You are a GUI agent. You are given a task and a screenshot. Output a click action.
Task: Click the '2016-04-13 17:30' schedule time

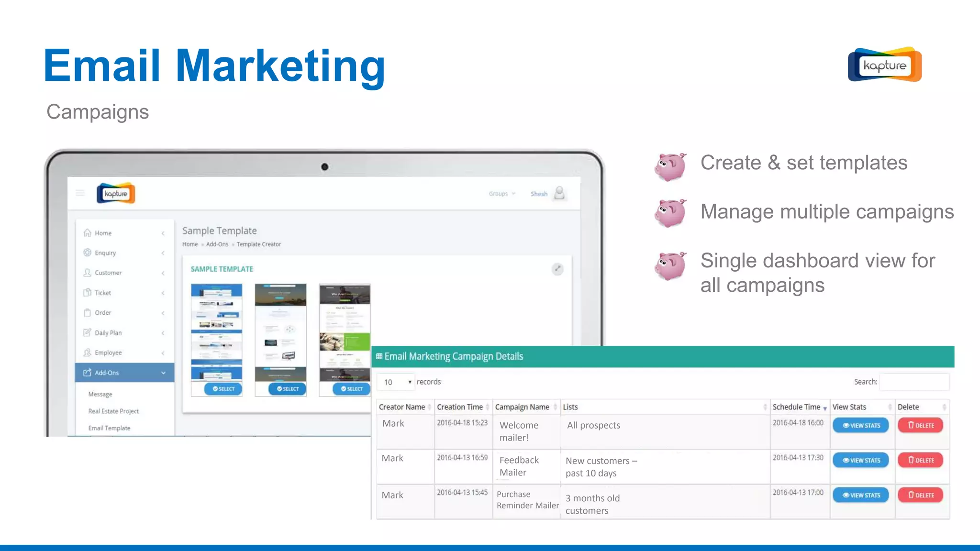click(x=798, y=457)
